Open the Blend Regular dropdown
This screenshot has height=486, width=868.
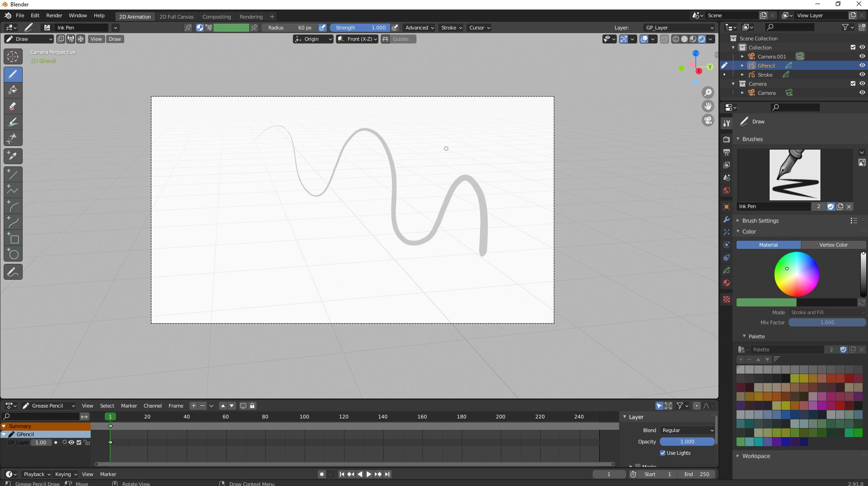pyautogui.click(x=687, y=430)
